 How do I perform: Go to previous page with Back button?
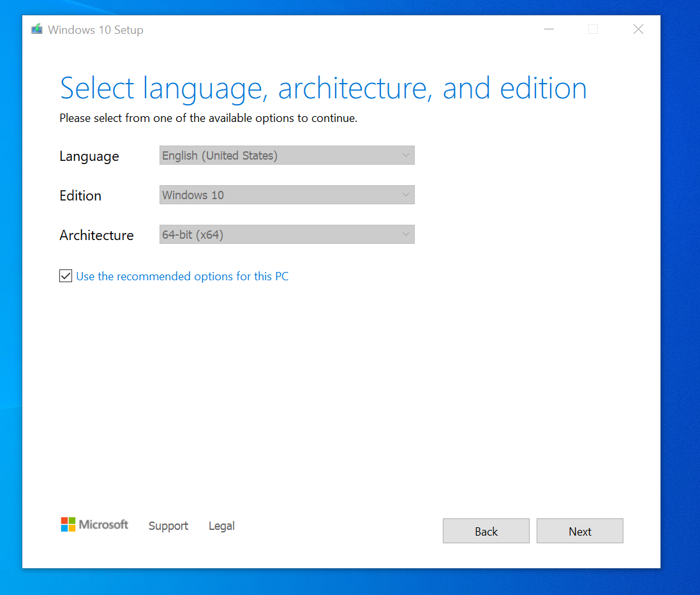[x=486, y=531]
